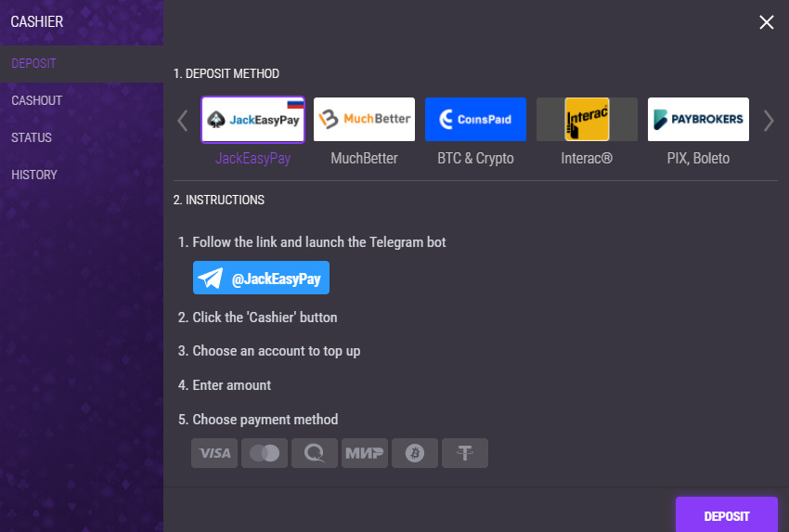Choose the PayBrokers PIX, Boleto tile

click(698, 119)
